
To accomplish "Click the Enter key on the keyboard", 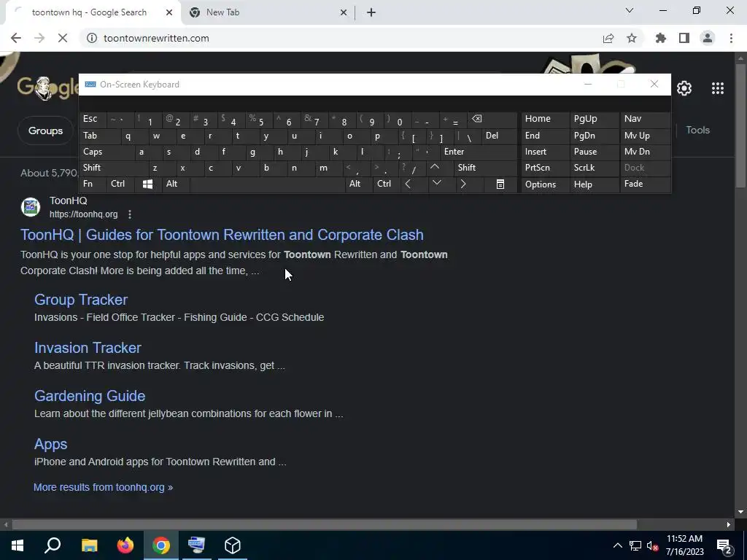I will click(479, 152).
